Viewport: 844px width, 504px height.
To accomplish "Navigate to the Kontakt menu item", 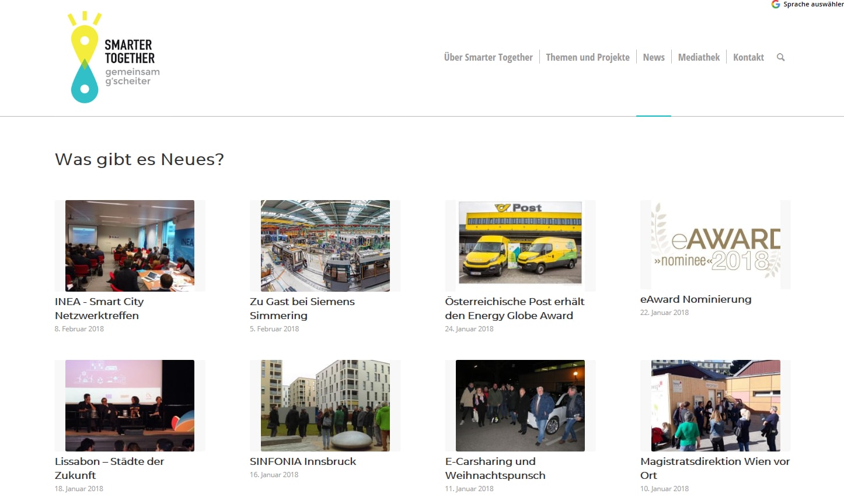I will click(x=748, y=57).
